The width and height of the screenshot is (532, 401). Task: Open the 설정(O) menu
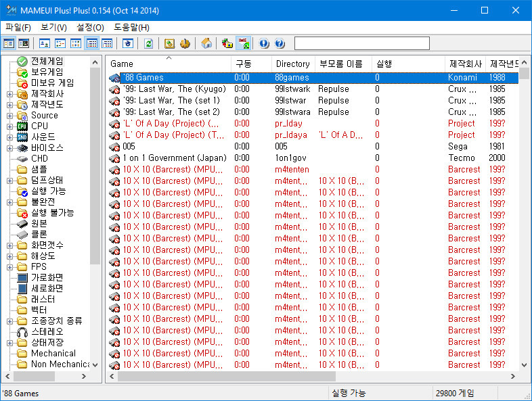[90, 28]
